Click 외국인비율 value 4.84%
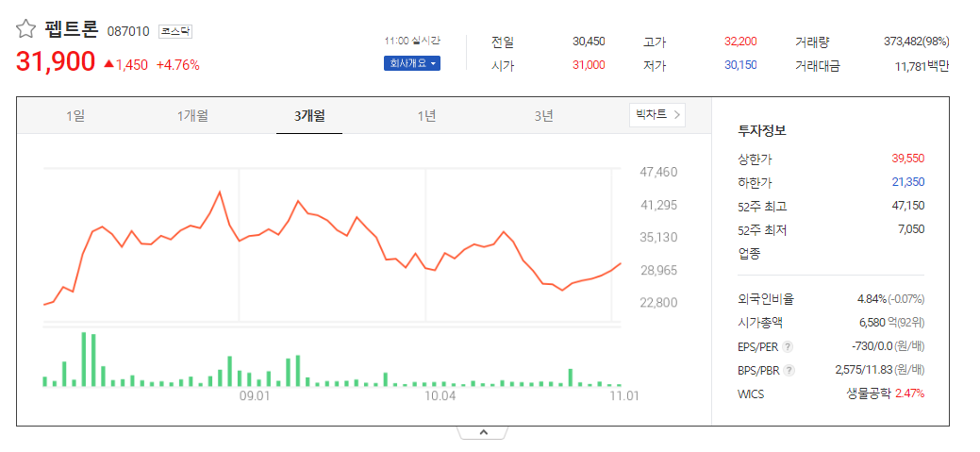Image resolution: width=980 pixels, height=452 pixels. tap(872, 299)
